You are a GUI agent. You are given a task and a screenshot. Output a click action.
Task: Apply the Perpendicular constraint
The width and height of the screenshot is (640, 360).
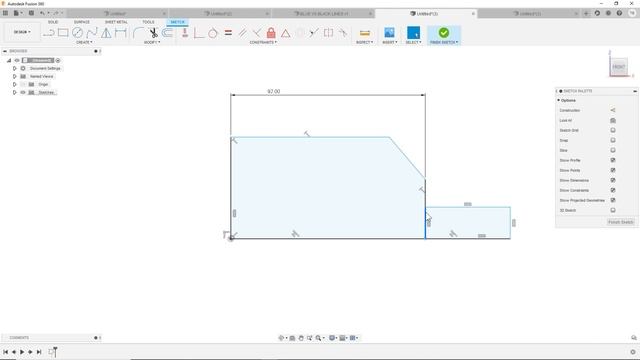point(257,33)
